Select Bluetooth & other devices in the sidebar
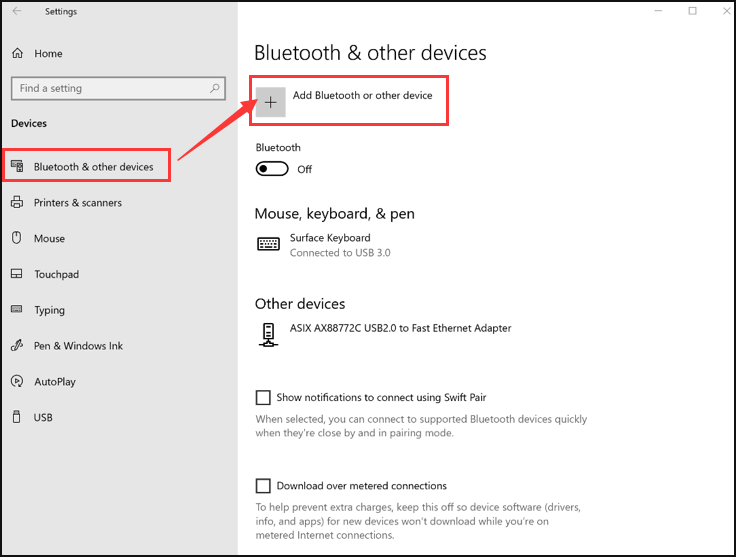This screenshot has height=557, width=736. 87,165
